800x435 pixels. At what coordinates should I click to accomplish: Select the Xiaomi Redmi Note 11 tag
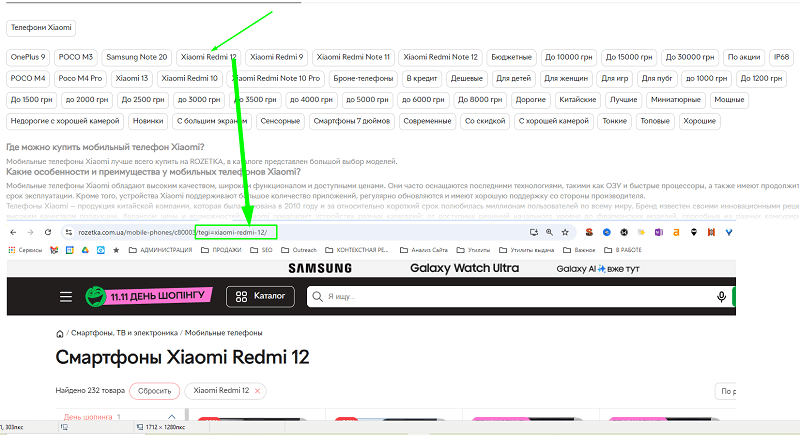(x=353, y=57)
